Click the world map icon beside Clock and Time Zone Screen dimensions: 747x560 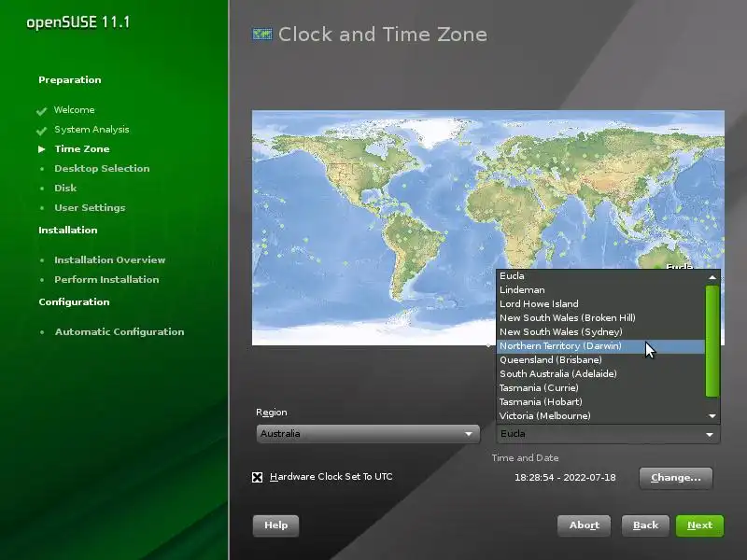click(262, 35)
